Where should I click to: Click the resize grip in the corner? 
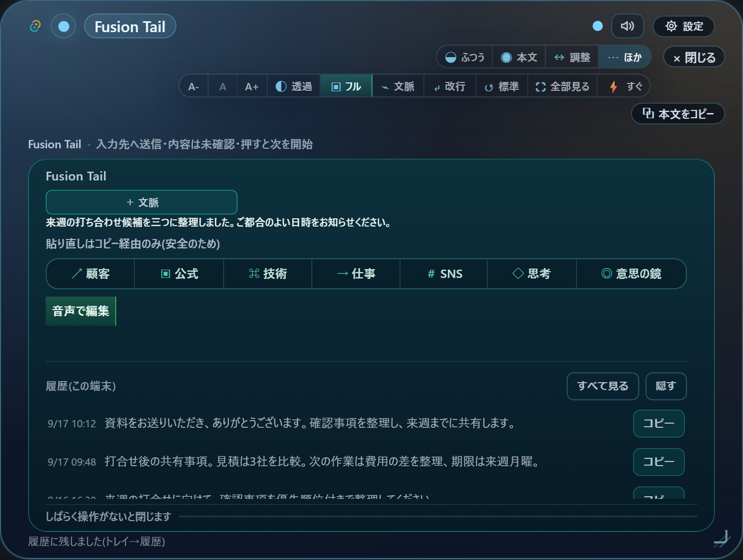722,539
